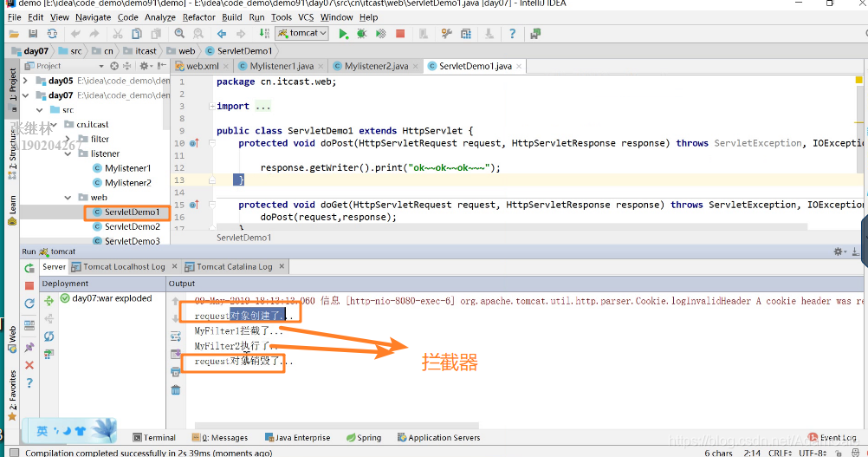Close the ServletDemo1.java editor tab

[519, 67]
